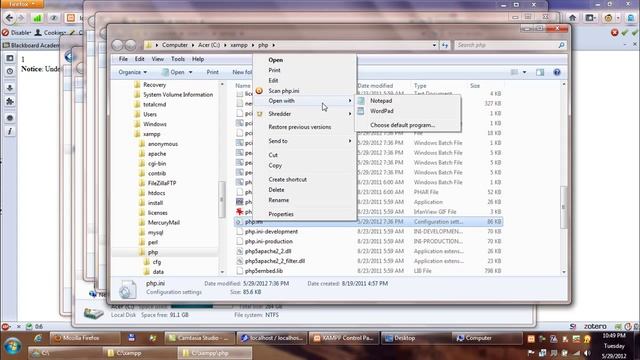Click the blue help icon

click(x=557, y=72)
